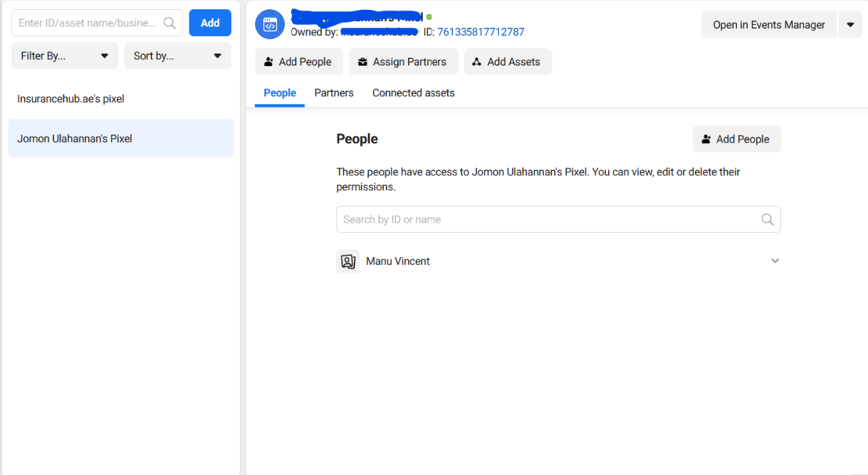Screen dimensions: 868x475
Task: Click Add People in the toolbar row
Action: 298,62
